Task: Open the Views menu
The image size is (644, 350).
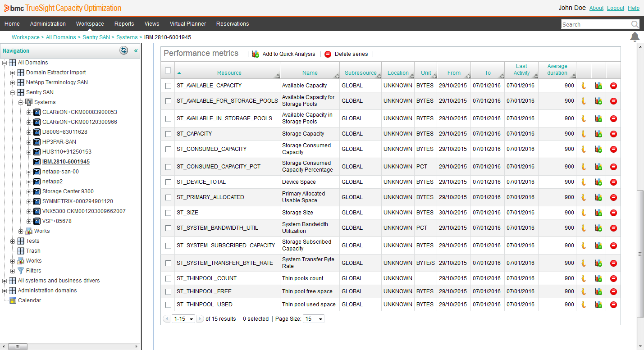Action: point(152,24)
